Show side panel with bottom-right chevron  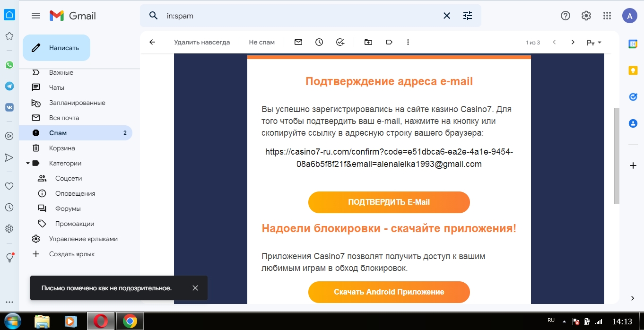633,298
